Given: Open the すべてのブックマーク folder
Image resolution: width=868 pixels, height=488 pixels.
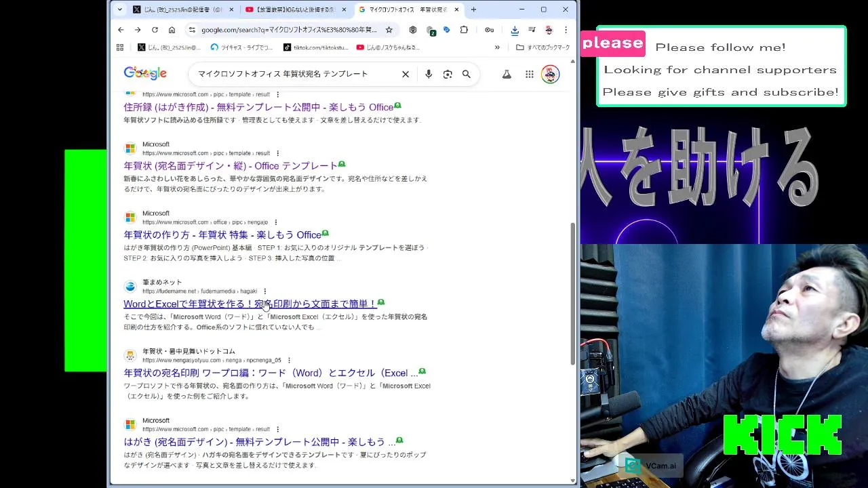Looking at the screenshot, I should point(542,47).
